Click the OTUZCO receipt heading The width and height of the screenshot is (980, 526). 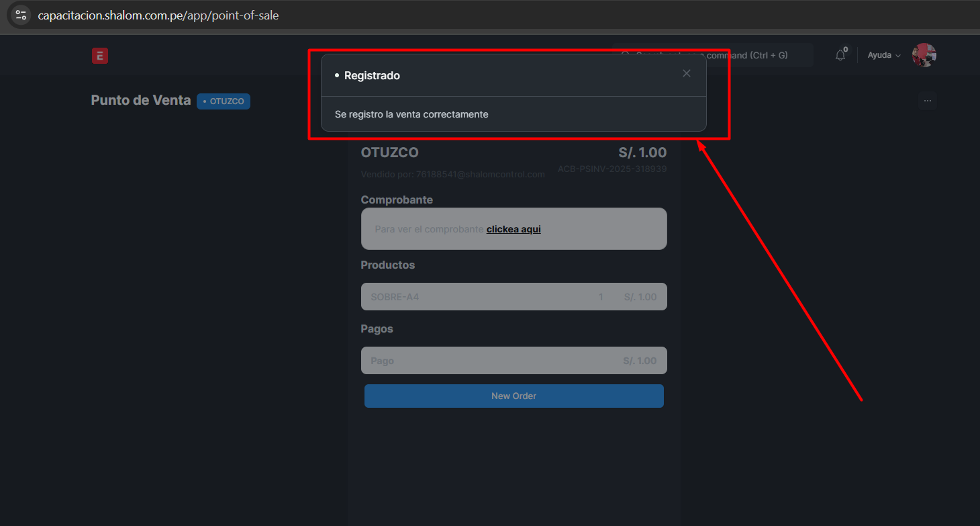point(389,152)
